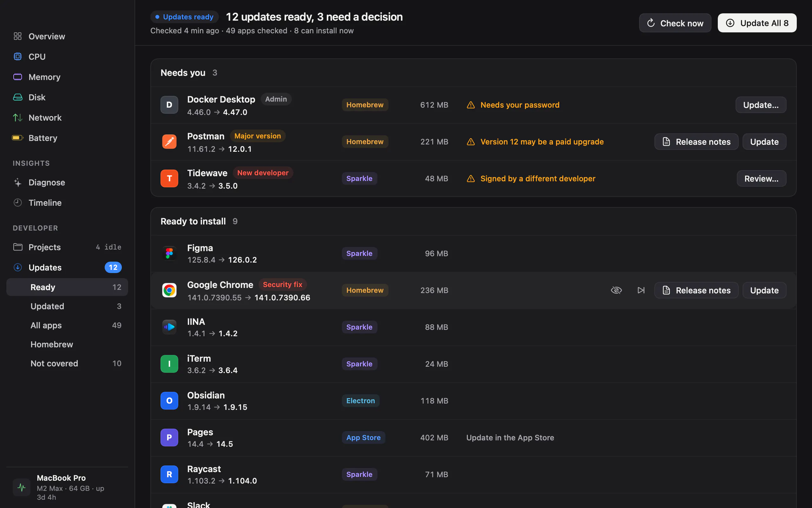This screenshot has width=812, height=508.
Task: Click the Docker Desktop app icon
Action: (x=169, y=105)
